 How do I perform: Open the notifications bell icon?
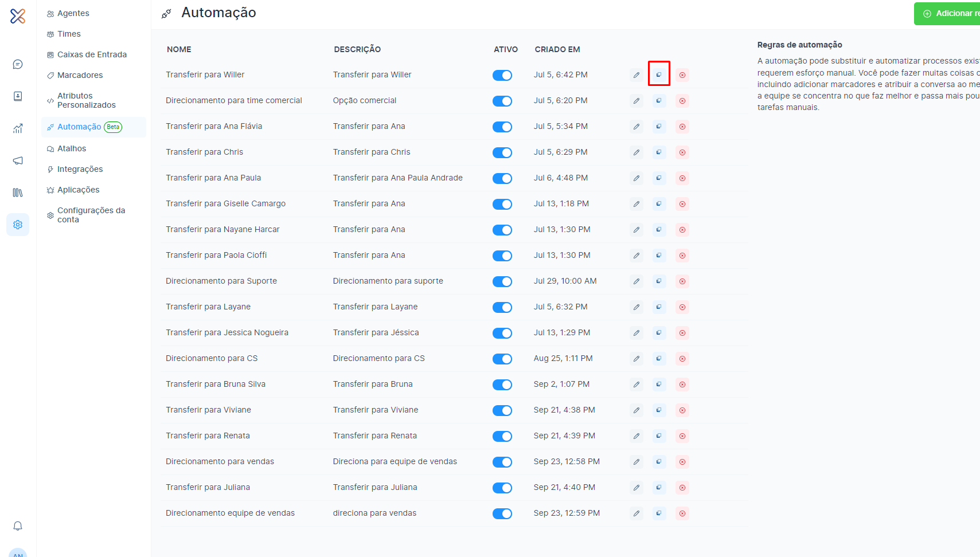(x=18, y=526)
